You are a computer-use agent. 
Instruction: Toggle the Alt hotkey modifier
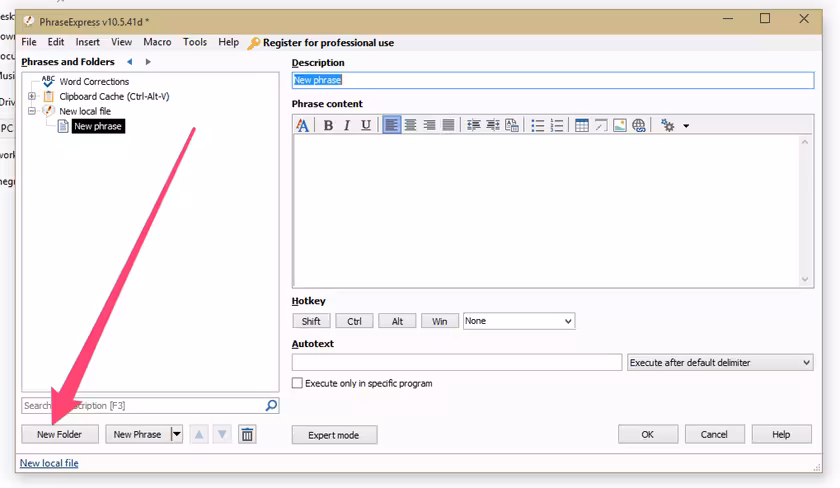397,321
